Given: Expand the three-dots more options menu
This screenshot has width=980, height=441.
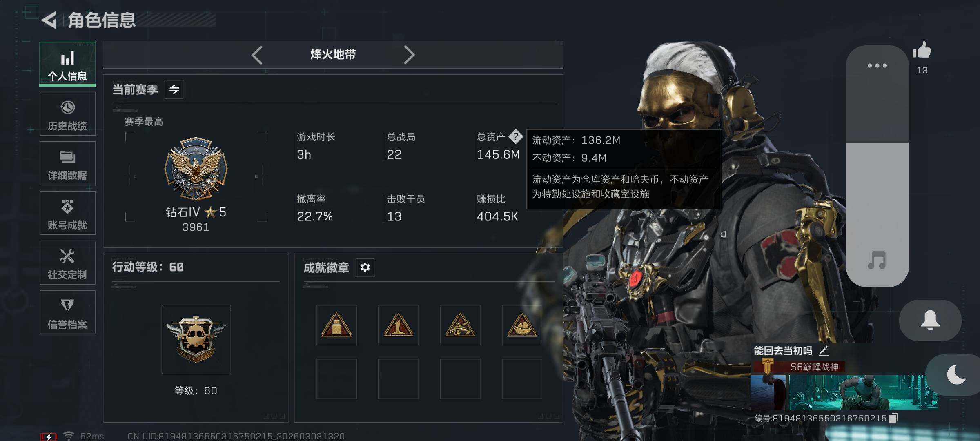Looking at the screenshot, I should 877,65.
